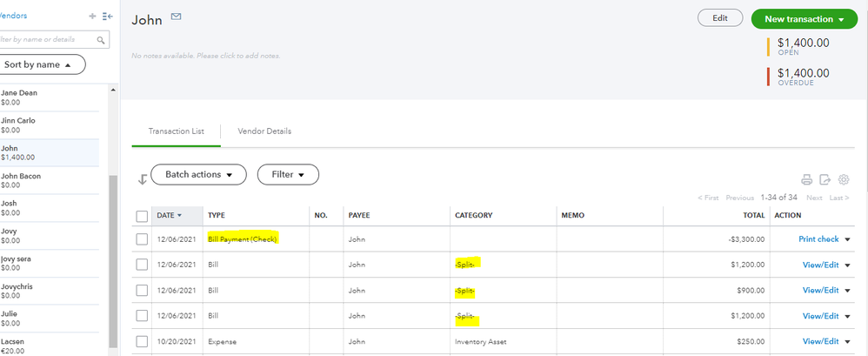
Task: Expand the action arrow next to Print check
Action: 847,239
